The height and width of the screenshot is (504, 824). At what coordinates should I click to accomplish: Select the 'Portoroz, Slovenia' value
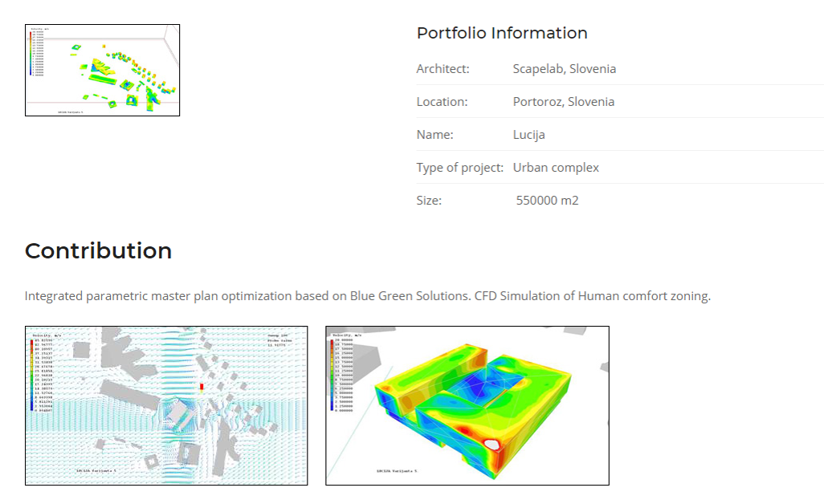(x=563, y=102)
